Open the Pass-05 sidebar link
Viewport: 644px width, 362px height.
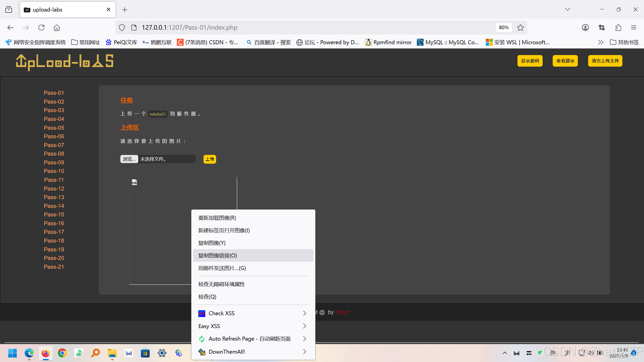54,128
